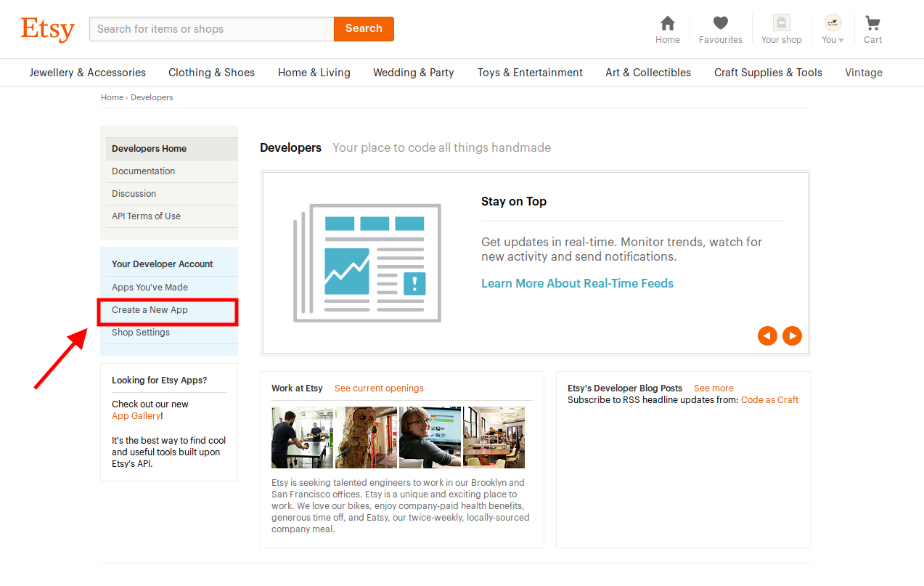The image size is (924, 586).
Task: Open the office dining room photo thumbnail
Action: (494, 437)
